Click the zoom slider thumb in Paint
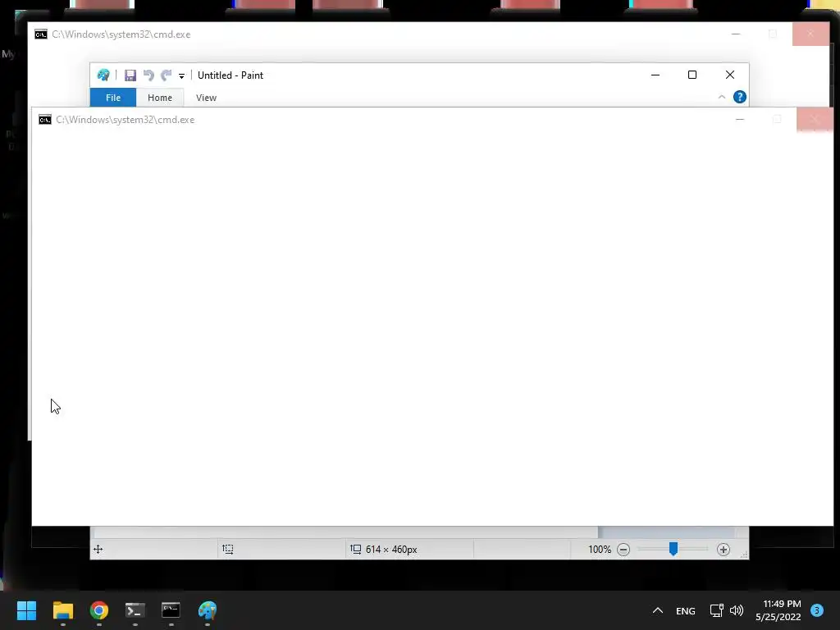The height and width of the screenshot is (630, 840). (673, 549)
